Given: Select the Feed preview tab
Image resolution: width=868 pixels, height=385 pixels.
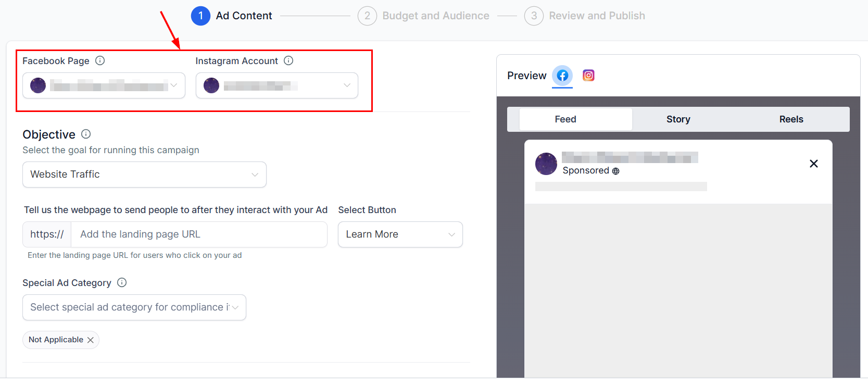Looking at the screenshot, I should (x=565, y=119).
